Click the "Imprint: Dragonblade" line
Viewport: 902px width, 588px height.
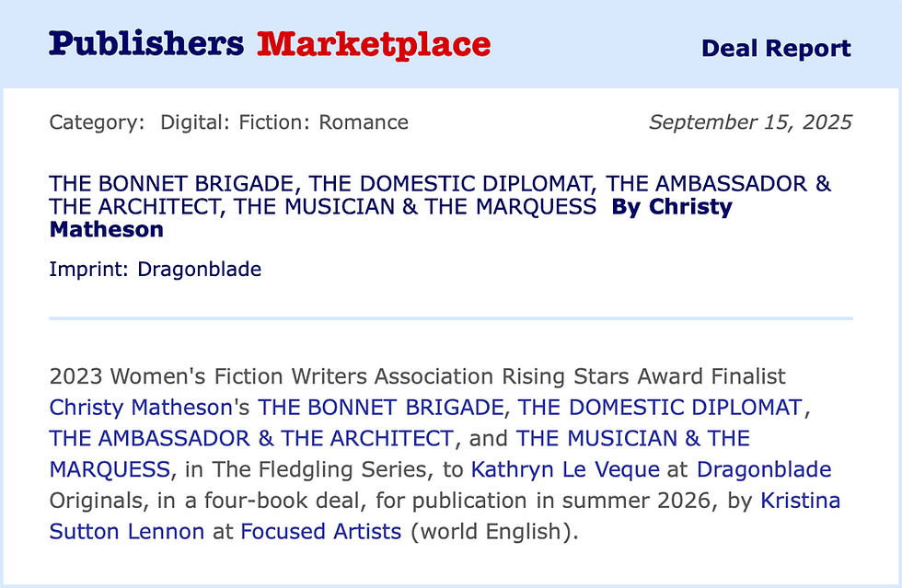pos(156,270)
